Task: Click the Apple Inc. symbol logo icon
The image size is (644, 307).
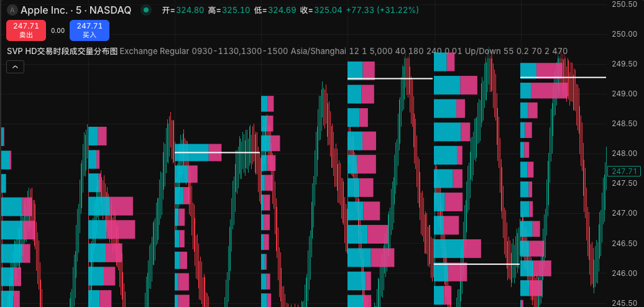Action: click(x=12, y=10)
